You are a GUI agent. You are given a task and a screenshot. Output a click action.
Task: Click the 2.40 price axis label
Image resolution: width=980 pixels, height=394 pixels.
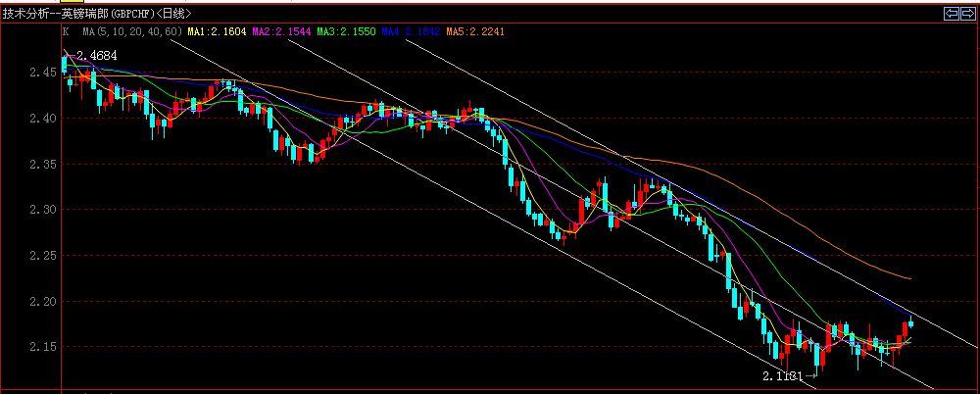click(x=43, y=119)
